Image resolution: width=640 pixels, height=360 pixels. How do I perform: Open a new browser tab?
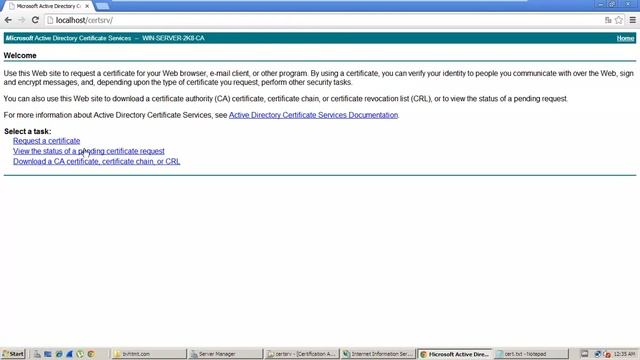point(102,6)
